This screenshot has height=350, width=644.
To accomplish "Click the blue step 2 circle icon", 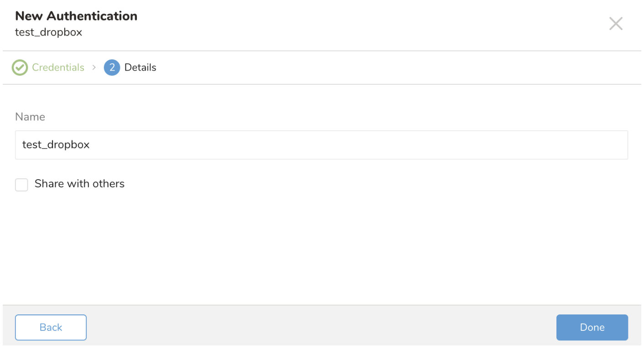I will [x=112, y=67].
